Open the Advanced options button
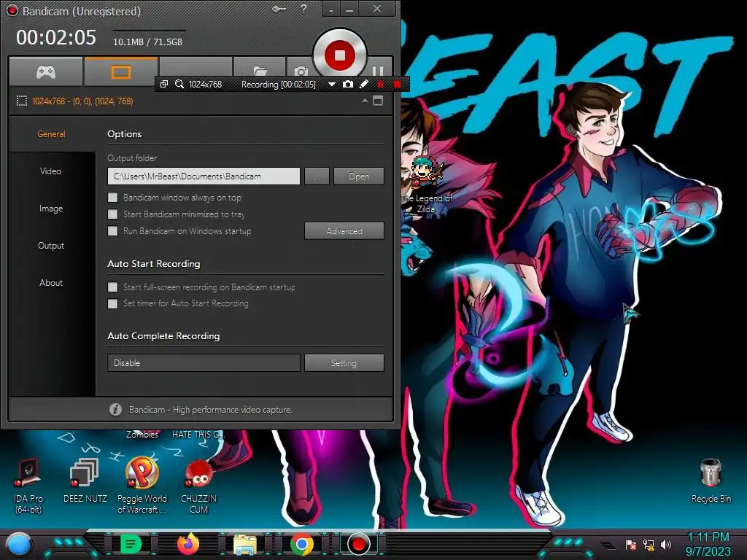Viewport: 747px width, 560px height. 344,231
